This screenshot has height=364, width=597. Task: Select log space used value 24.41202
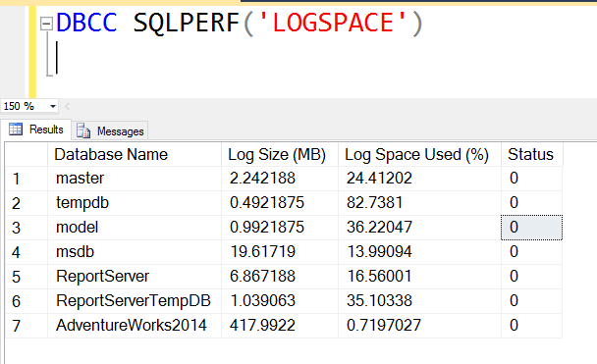click(x=419, y=179)
